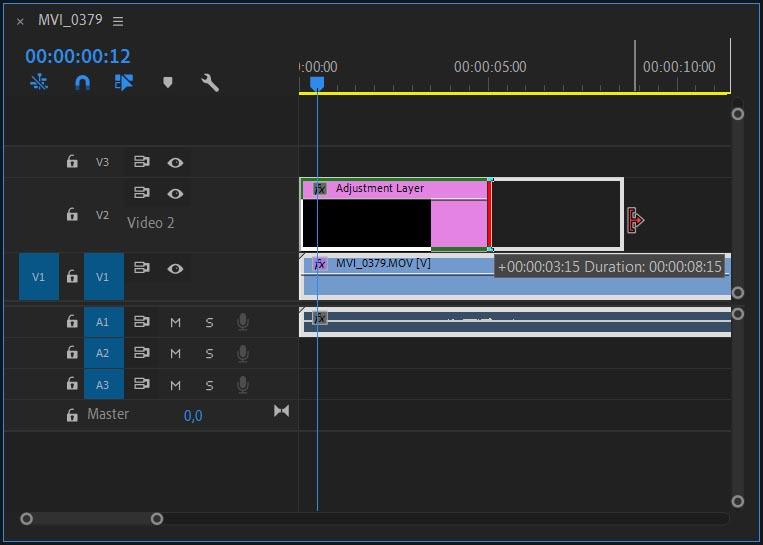Open the MVI_0379 sequence panel menu
The image size is (763, 545).
point(118,21)
